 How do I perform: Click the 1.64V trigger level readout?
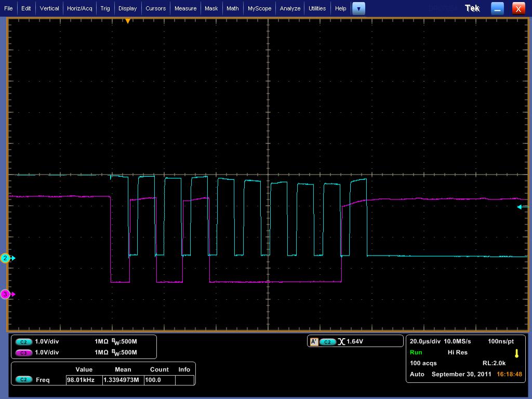354,342
